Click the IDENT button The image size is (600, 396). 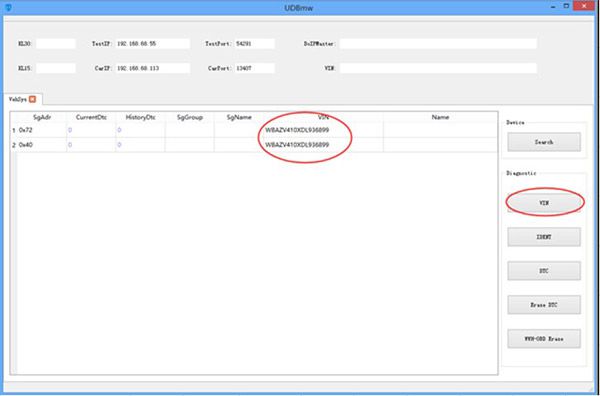coord(544,237)
